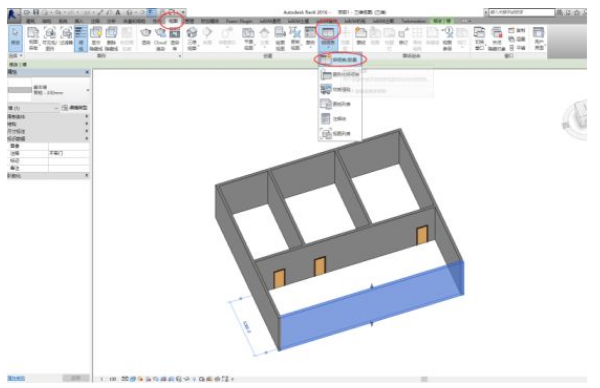Switch to the Architecture ribbon tab
600x388 pixels.
[30, 21]
